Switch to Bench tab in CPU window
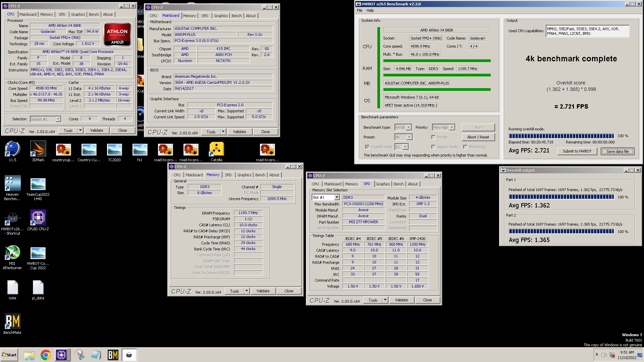The width and height of the screenshot is (644, 362). 94,14
